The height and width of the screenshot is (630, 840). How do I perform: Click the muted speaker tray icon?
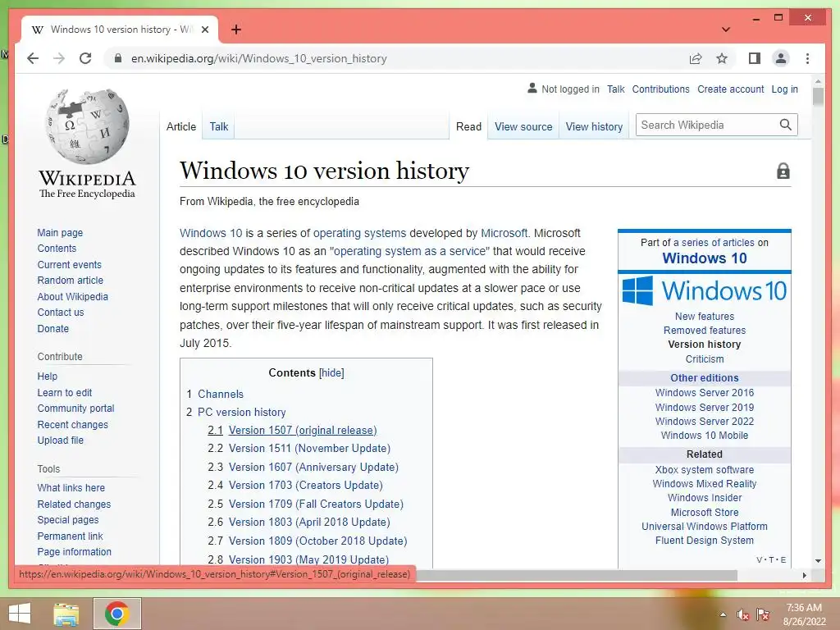[x=742, y=614]
